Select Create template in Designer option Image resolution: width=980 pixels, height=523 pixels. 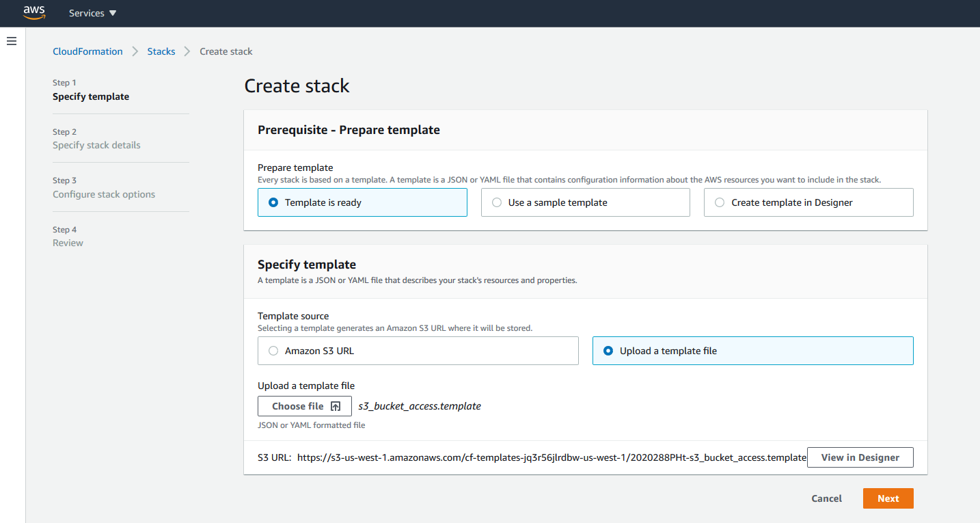click(808, 202)
